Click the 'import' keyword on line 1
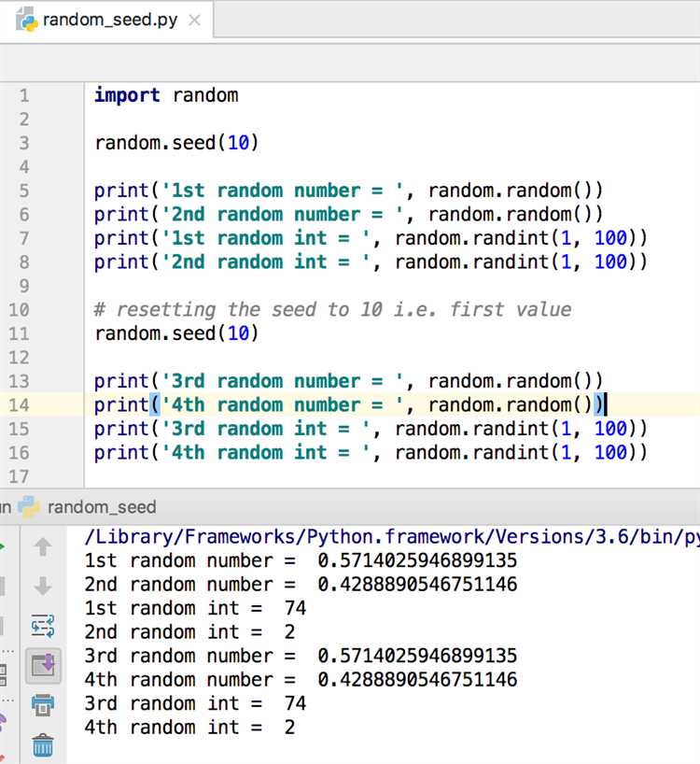 [127, 95]
